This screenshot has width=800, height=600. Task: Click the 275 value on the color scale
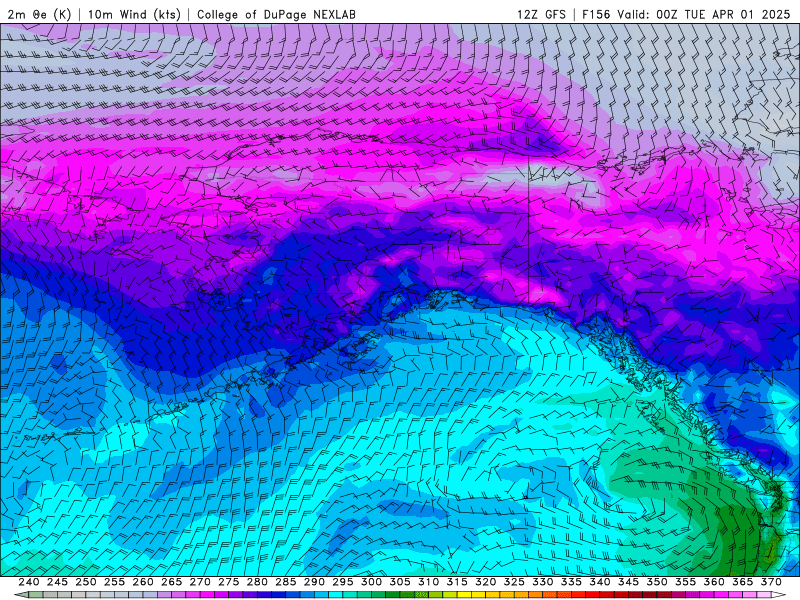pyautogui.click(x=229, y=582)
